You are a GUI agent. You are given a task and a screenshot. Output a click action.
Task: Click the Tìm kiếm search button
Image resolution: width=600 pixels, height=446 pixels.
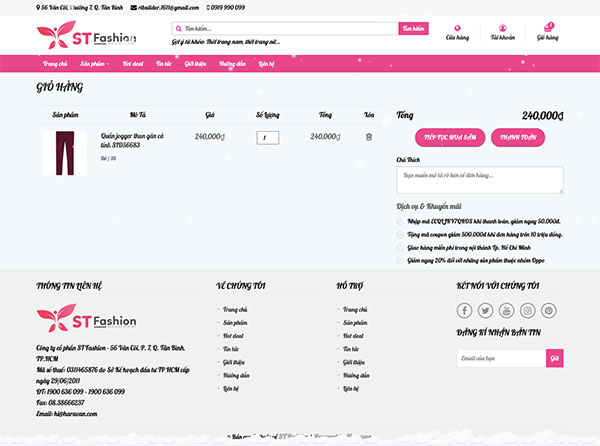pos(413,28)
